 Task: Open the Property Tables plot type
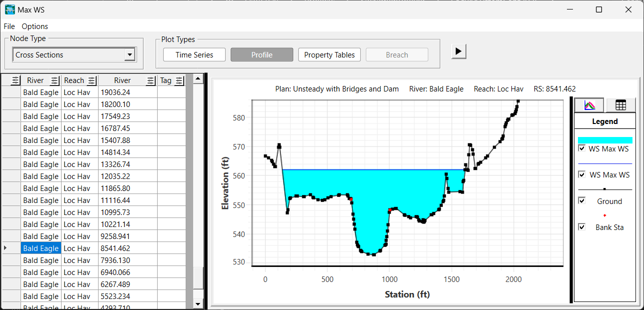tap(329, 55)
